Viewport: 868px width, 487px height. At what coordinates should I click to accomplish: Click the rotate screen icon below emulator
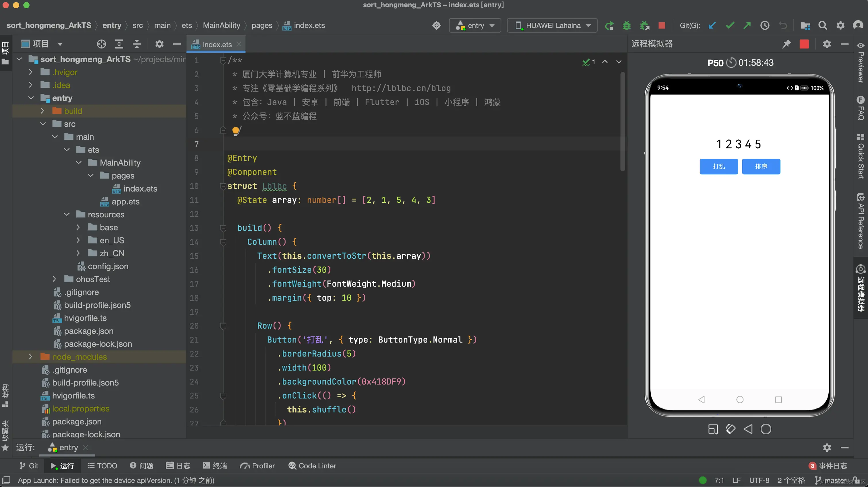pyautogui.click(x=731, y=429)
